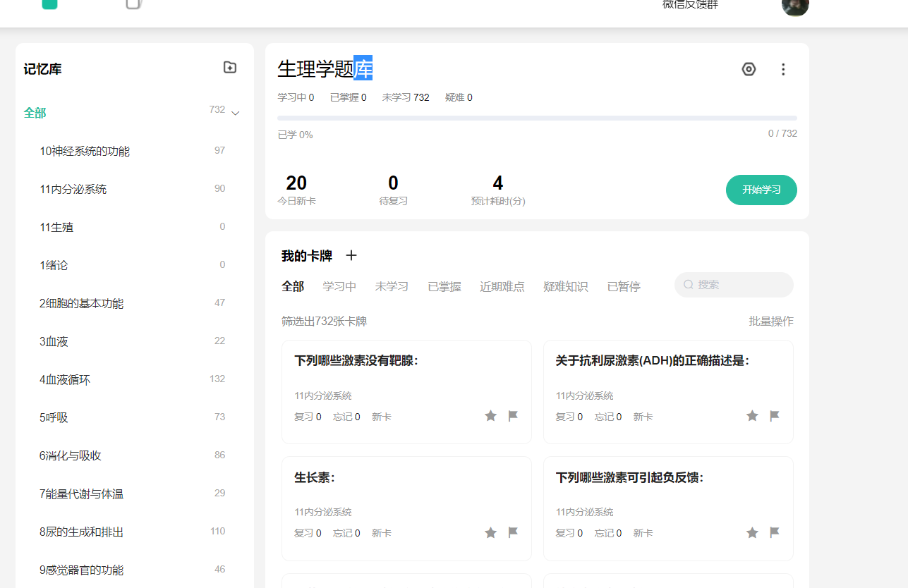908x588 pixels.
Task: Click 批量操作 link
Action: pos(771,321)
